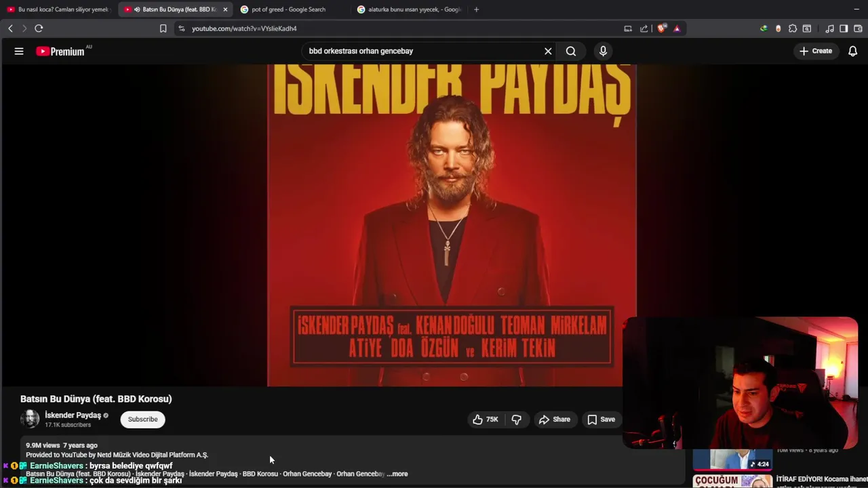This screenshot has height=488, width=868.
Task: Open a new browser tab
Action: (476, 9)
